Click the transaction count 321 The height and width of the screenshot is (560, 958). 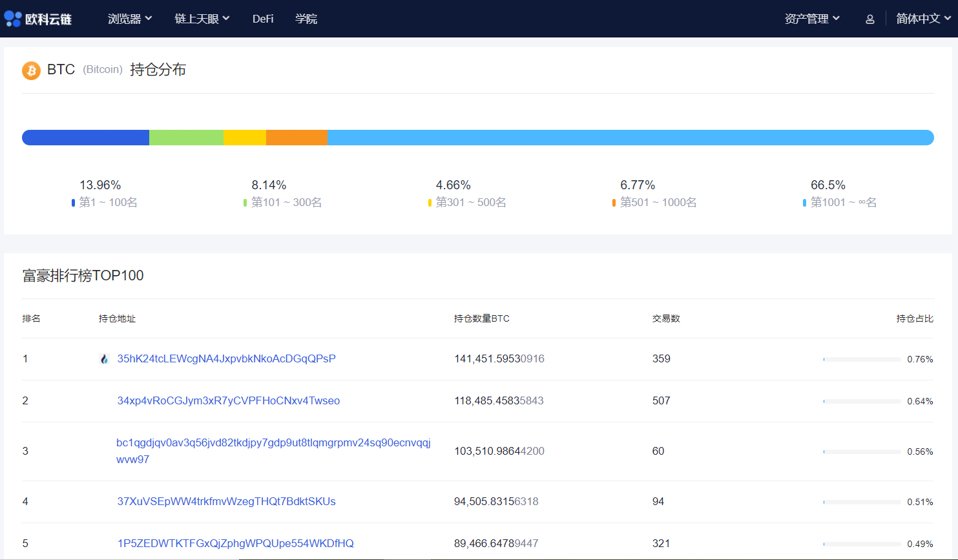point(661,543)
